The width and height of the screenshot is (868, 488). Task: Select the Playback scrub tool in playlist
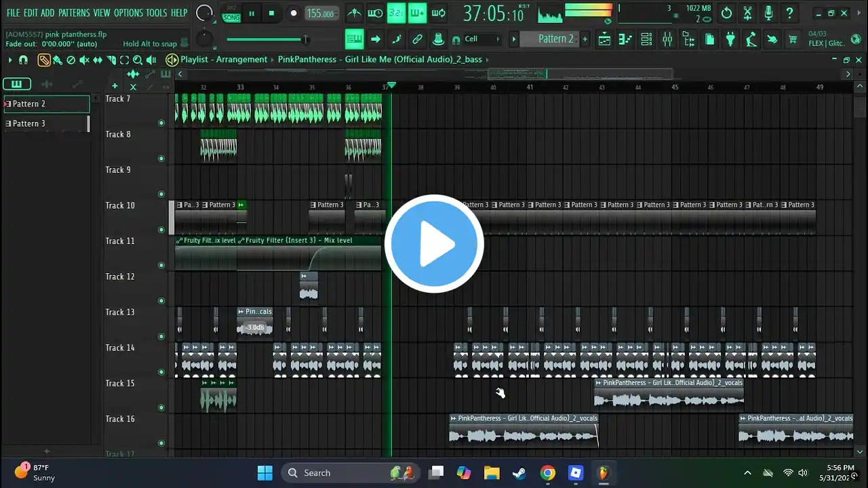tap(151, 60)
